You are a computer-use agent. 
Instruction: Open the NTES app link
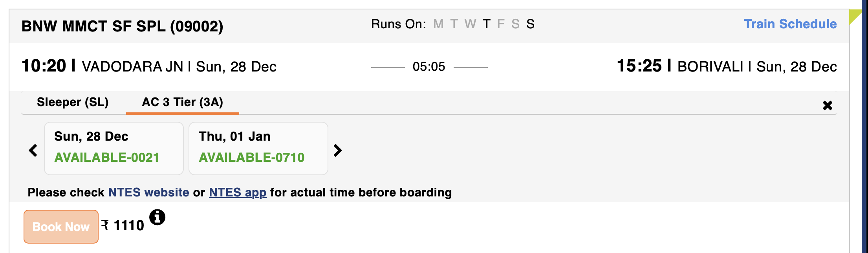(x=238, y=192)
